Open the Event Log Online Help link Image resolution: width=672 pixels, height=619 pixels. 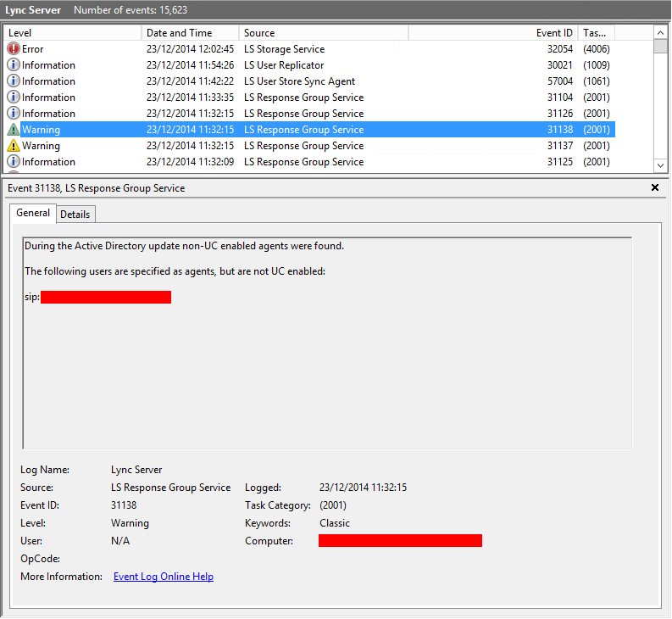(164, 577)
